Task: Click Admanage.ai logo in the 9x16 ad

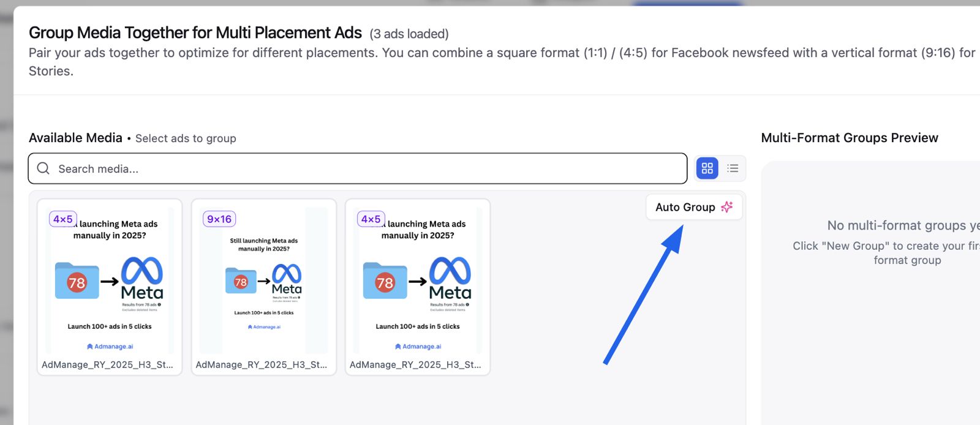Action: pyautogui.click(x=264, y=327)
